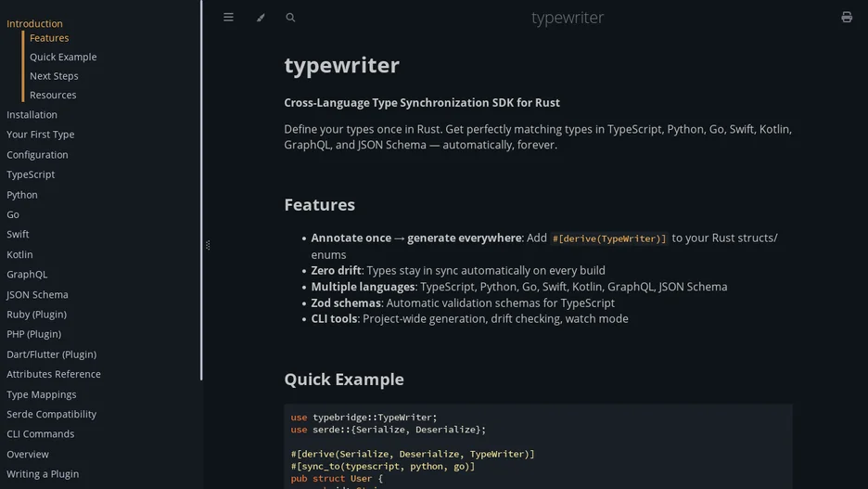Screen dimensions: 868x489
Task: Click the Quick Example section heading
Action: (344, 380)
